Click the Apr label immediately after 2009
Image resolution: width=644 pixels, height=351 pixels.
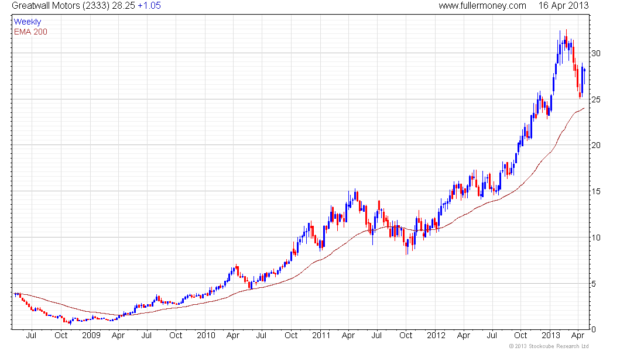(x=118, y=335)
